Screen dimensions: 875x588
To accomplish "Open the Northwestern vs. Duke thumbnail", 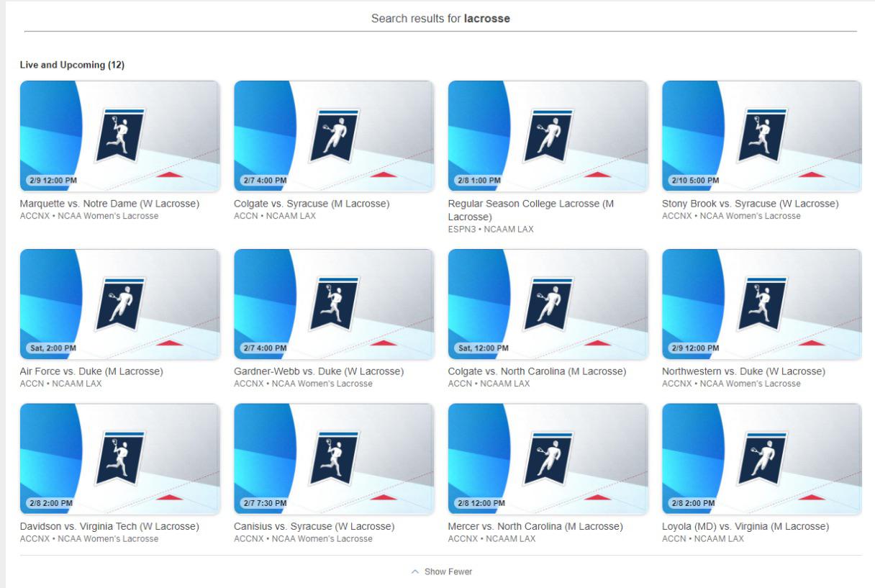I will click(x=761, y=304).
